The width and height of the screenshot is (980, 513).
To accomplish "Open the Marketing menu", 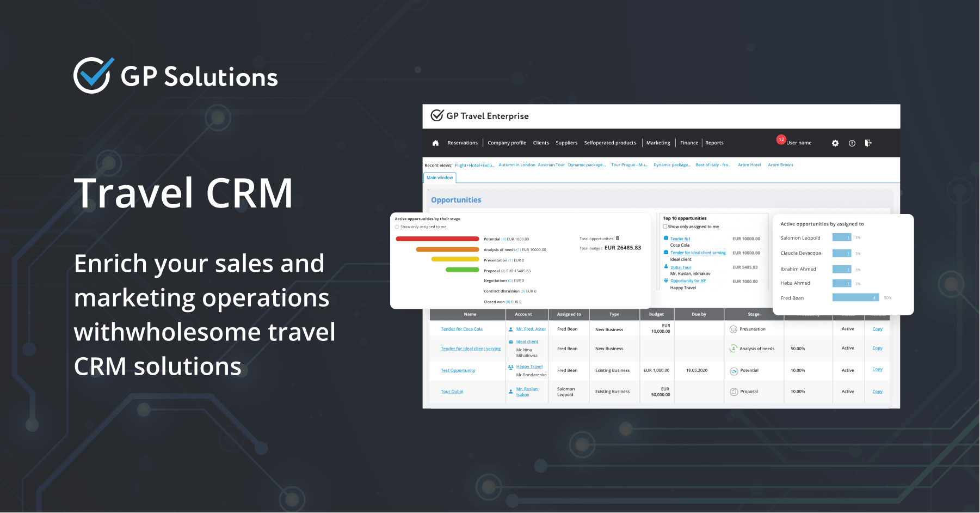I will (658, 143).
